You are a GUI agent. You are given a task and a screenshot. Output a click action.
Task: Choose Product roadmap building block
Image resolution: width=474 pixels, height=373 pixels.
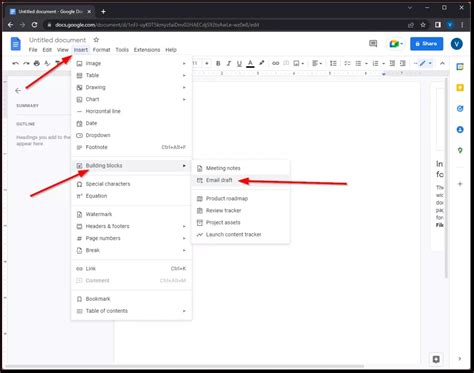(241, 199)
